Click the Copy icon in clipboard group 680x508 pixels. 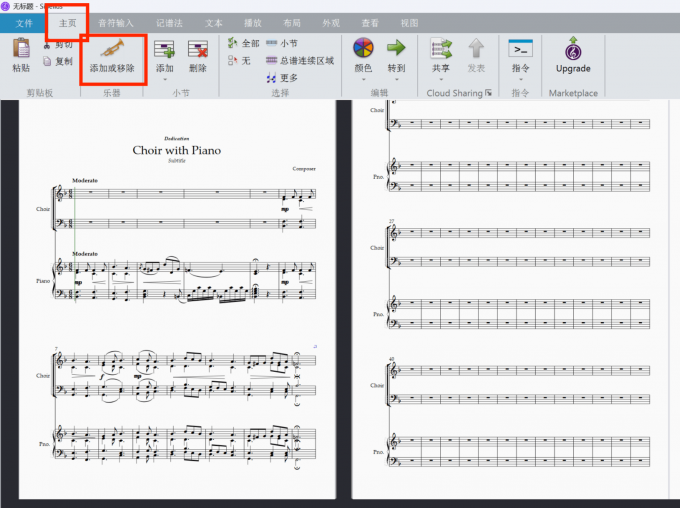(x=57, y=61)
